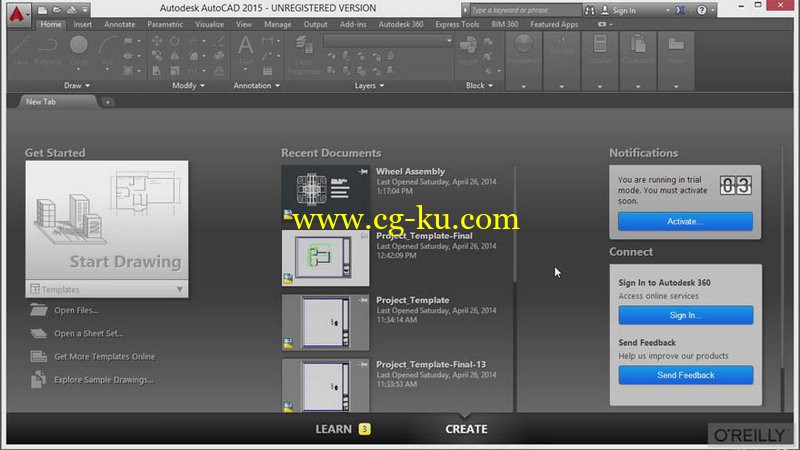The width and height of the screenshot is (800, 450).
Task: Click Get More Templates Online icon
Action: point(38,357)
